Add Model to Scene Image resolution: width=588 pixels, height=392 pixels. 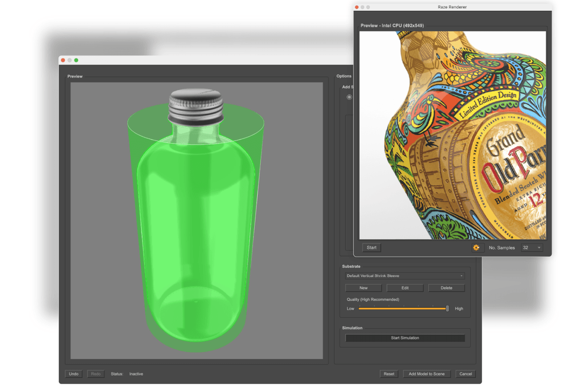[x=427, y=374]
